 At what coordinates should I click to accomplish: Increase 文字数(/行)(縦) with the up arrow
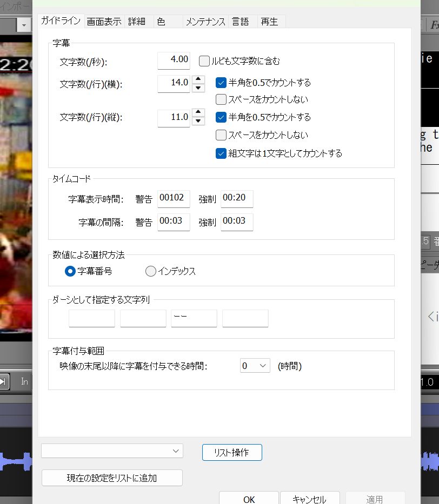coord(198,113)
